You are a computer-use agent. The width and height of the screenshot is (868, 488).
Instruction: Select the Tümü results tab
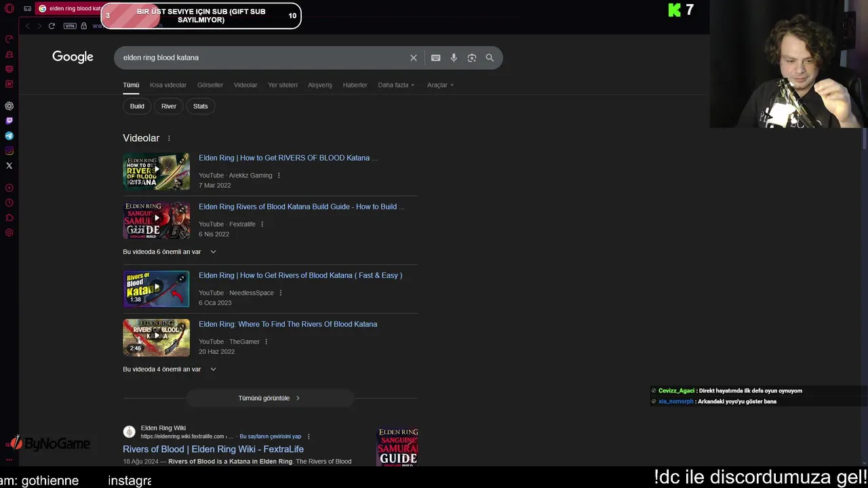tap(131, 85)
